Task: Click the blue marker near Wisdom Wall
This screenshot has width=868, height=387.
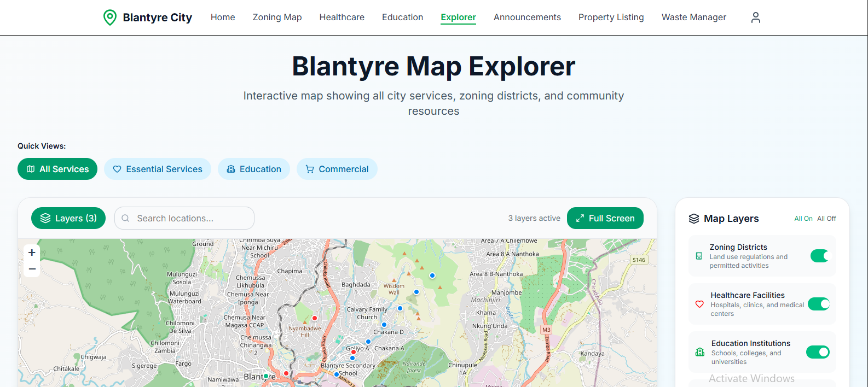Action: pyautogui.click(x=416, y=292)
